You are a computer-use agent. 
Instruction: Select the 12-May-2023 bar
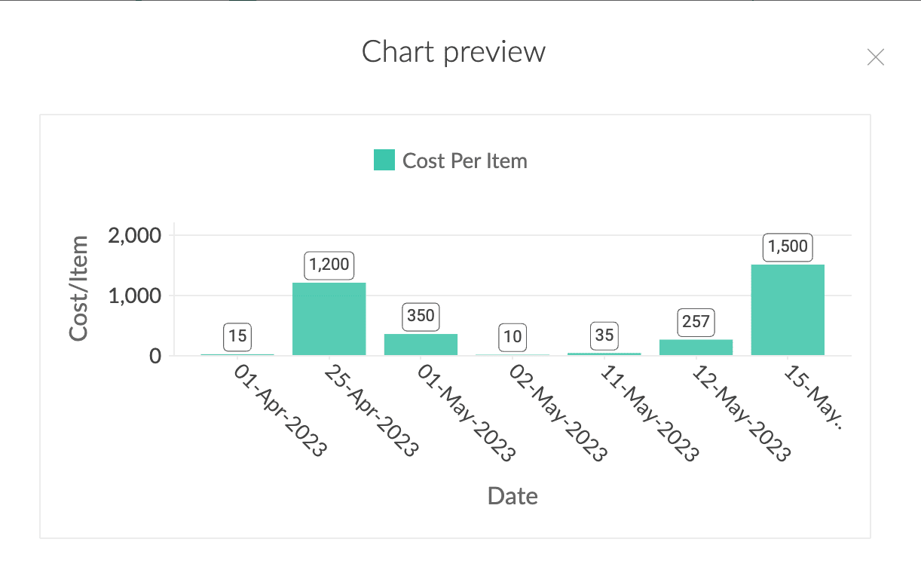(x=696, y=348)
